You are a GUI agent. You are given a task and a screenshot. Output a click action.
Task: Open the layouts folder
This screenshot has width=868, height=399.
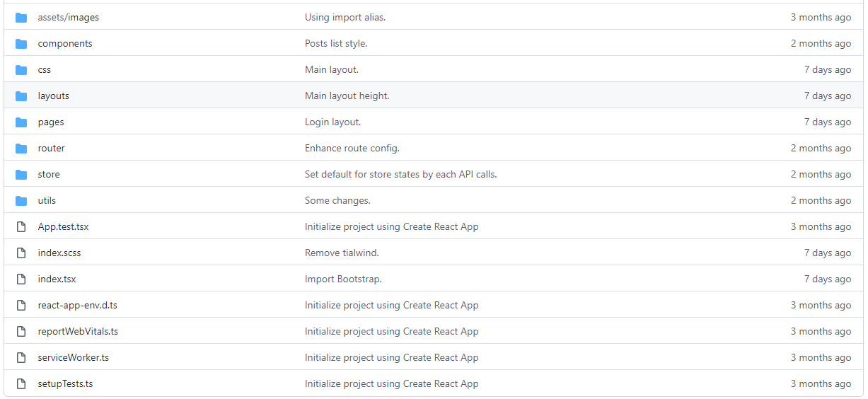(54, 96)
